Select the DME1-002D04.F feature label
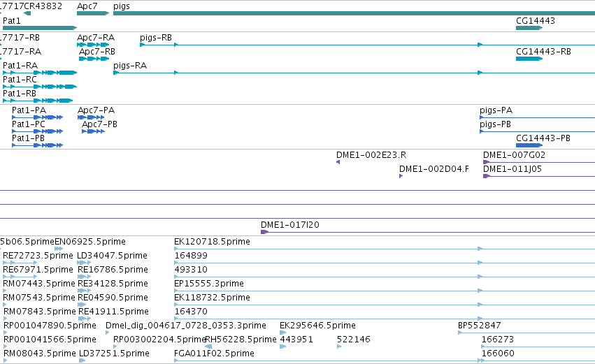The image size is (595, 364). pyautogui.click(x=433, y=169)
